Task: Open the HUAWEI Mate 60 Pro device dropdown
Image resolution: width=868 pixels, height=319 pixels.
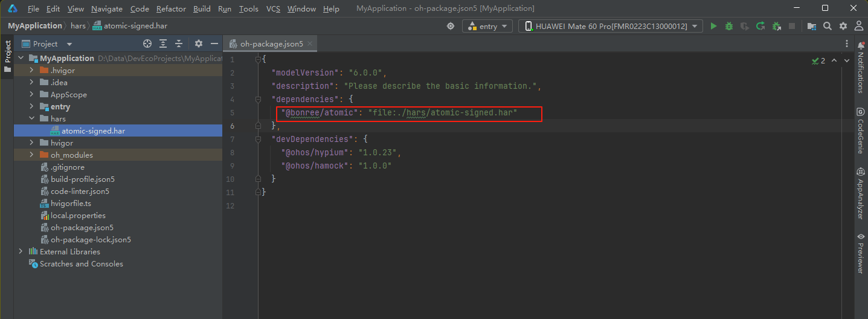Action: coord(611,26)
